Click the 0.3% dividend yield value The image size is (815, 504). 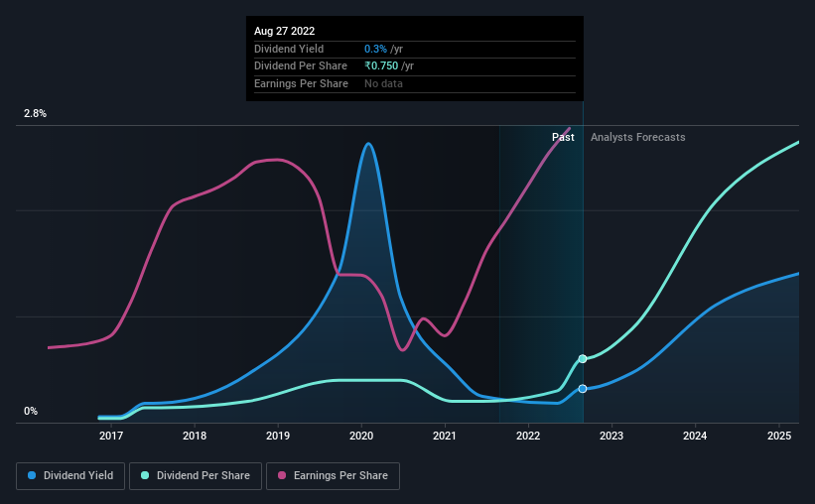[375, 49]
